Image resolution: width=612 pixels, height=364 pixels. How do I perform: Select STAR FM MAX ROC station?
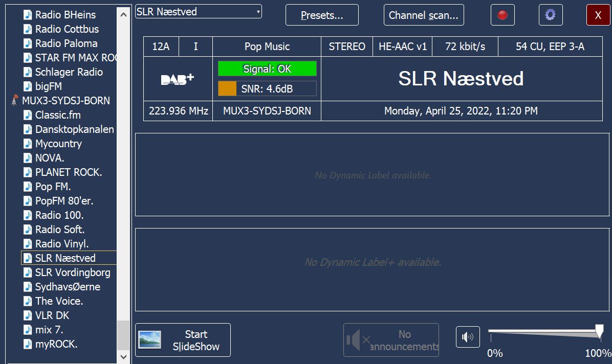point(76,58)
